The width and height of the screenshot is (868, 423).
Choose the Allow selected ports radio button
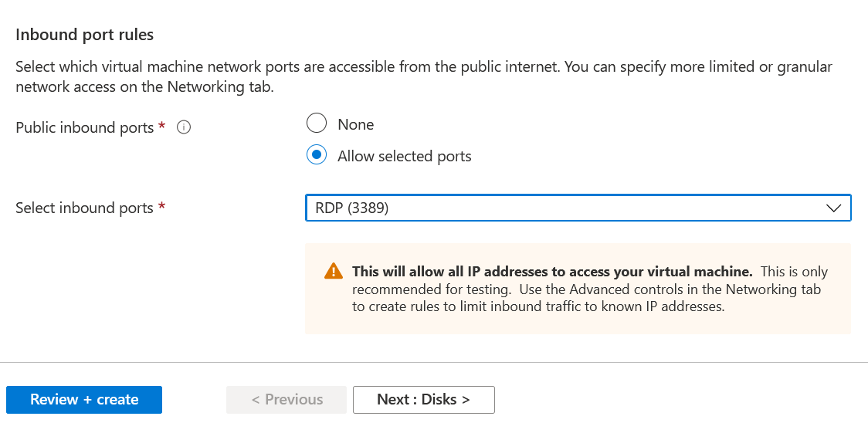[317, 155]
